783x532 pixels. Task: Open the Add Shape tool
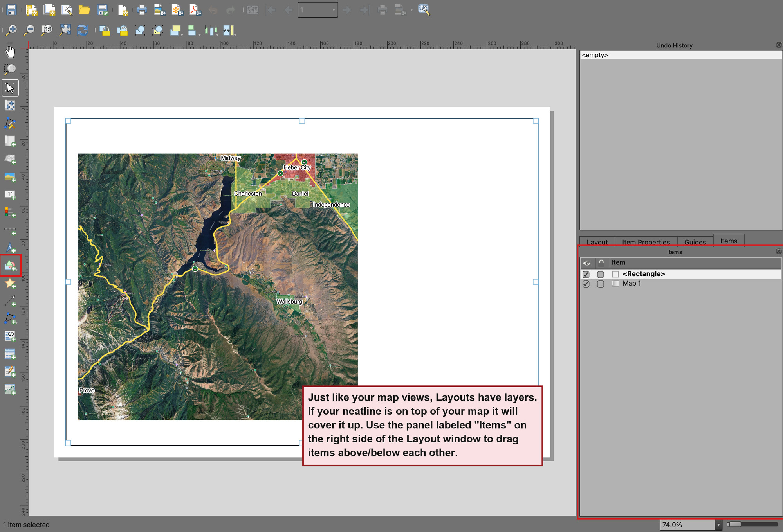(10, 265)
